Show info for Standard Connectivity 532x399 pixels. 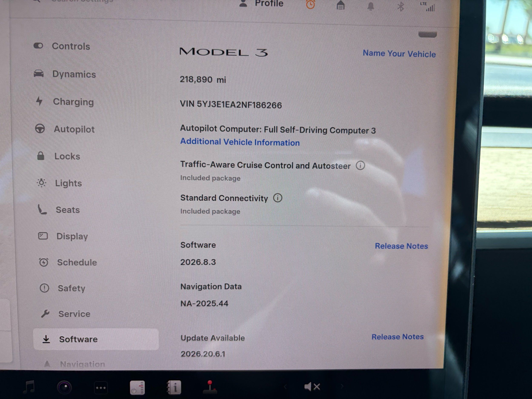pos(277,198)
